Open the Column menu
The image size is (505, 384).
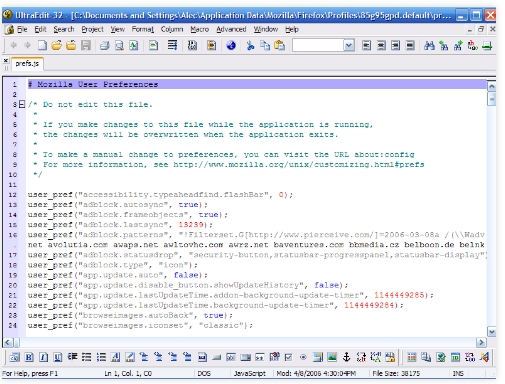click(172, 29)
